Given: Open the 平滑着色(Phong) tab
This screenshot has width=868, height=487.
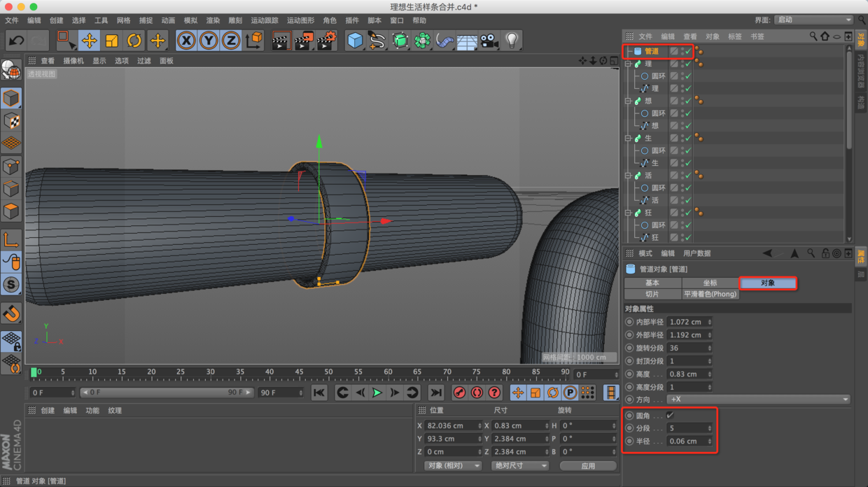Looking at the screenshot, I should click(x=710, y=294).
